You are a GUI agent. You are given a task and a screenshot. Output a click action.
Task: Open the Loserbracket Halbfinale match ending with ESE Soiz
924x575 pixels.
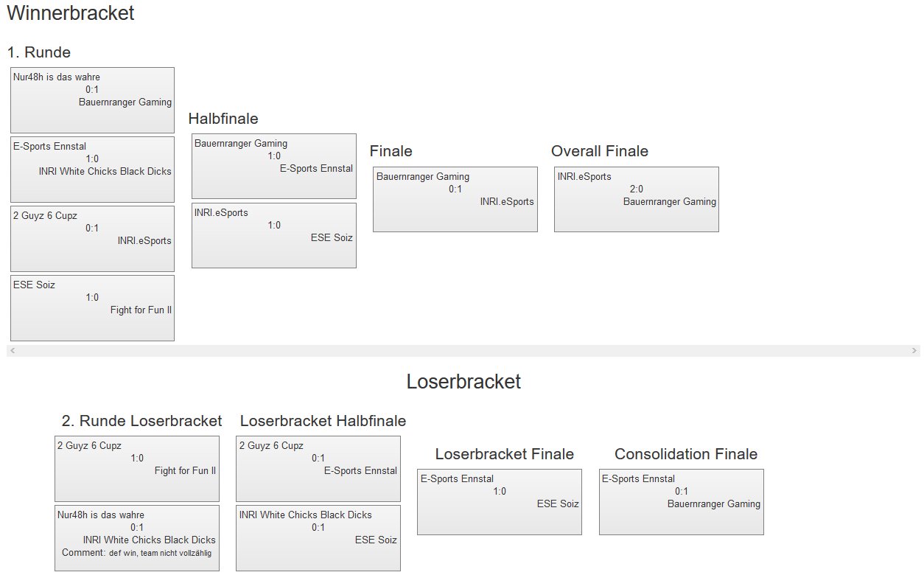coord(318,537)
